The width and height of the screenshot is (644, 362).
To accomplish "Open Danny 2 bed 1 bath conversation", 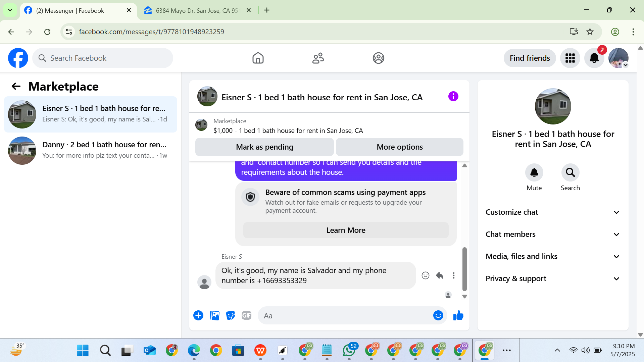I will point(91,151).
